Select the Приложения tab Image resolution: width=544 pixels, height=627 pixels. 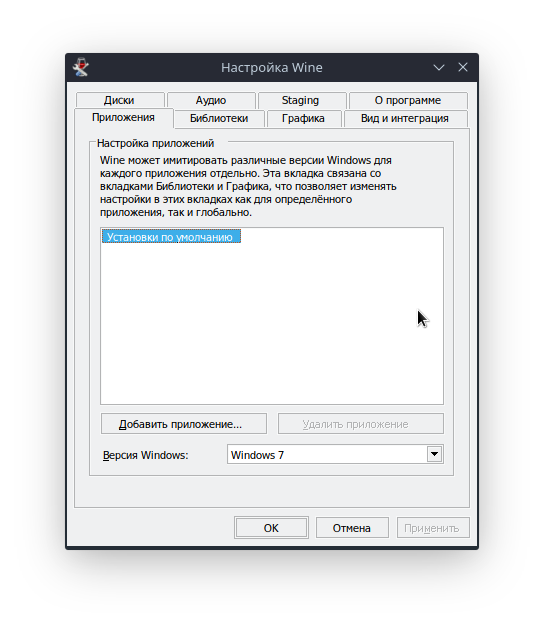click(124, 118)
